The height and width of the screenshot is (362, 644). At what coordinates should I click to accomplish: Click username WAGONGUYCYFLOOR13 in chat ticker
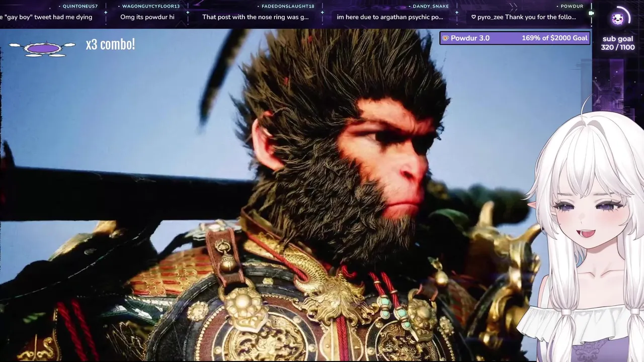click(x=151, y=6)
